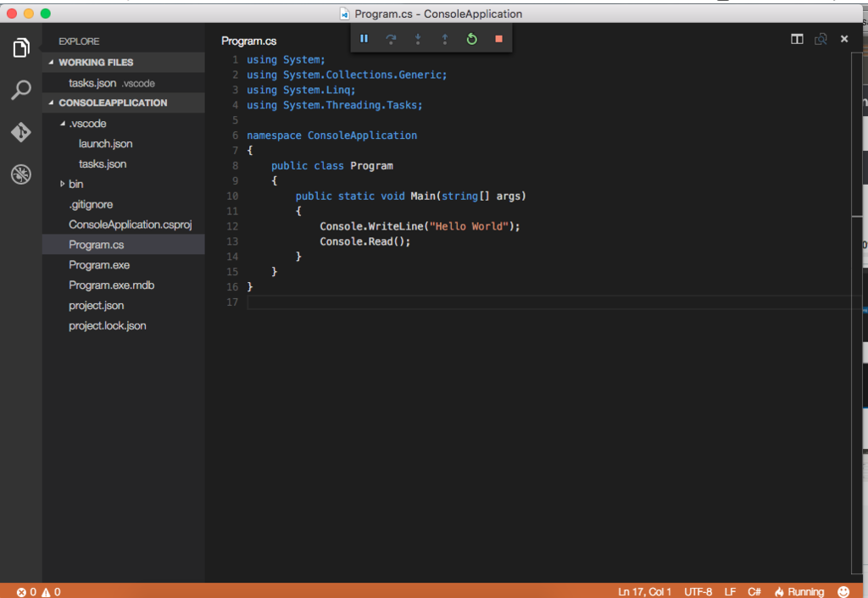Click the class name Program on line 8
This screenshot has height=598, width=868.
coord(371,166)
